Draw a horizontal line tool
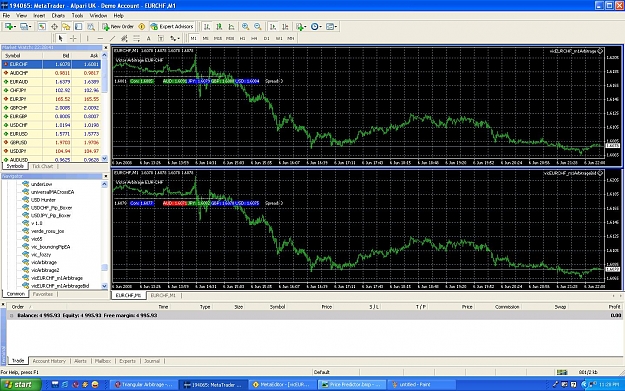 pyautogui.click(x=100, y=38)
